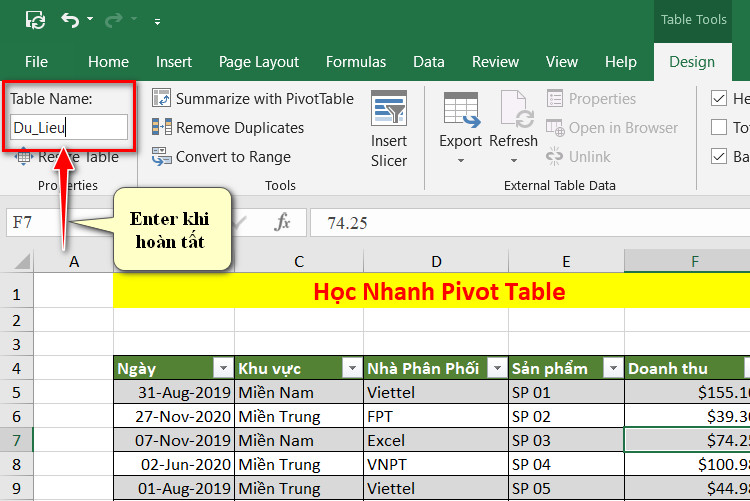Open the Nhà Phân Phối filter dropdown
This screenshot has width=750, height=501.
click(497, 368)
